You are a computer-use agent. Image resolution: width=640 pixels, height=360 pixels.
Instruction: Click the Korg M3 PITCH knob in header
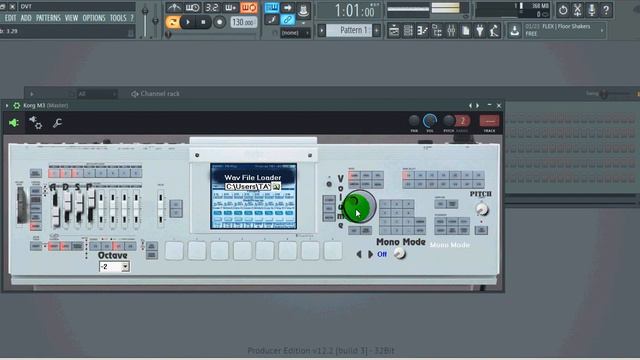449,121
